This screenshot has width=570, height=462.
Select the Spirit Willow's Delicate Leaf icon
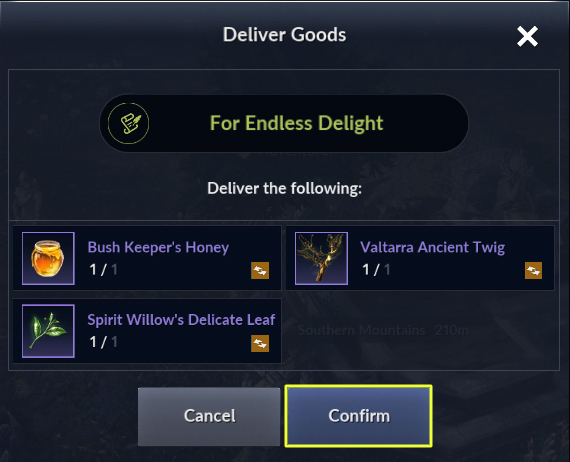click(x=48, y=331)
